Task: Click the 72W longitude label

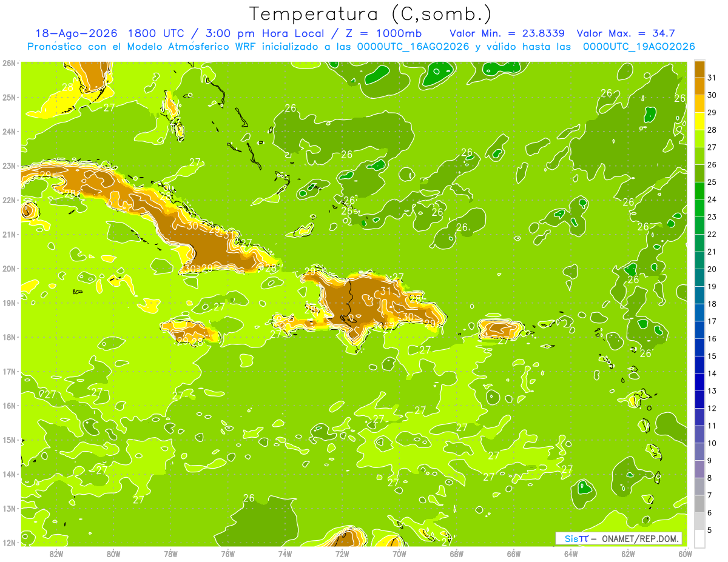Action: pyautogui.click(x=342, y=553)
